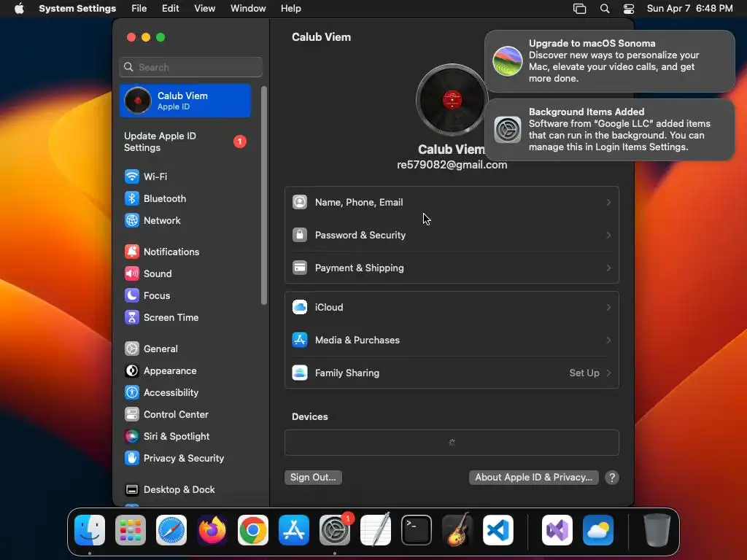Click the Search field in sidebar
This screenshot has width=747, height=560.
pyautogui.click(x=190, y=67)
